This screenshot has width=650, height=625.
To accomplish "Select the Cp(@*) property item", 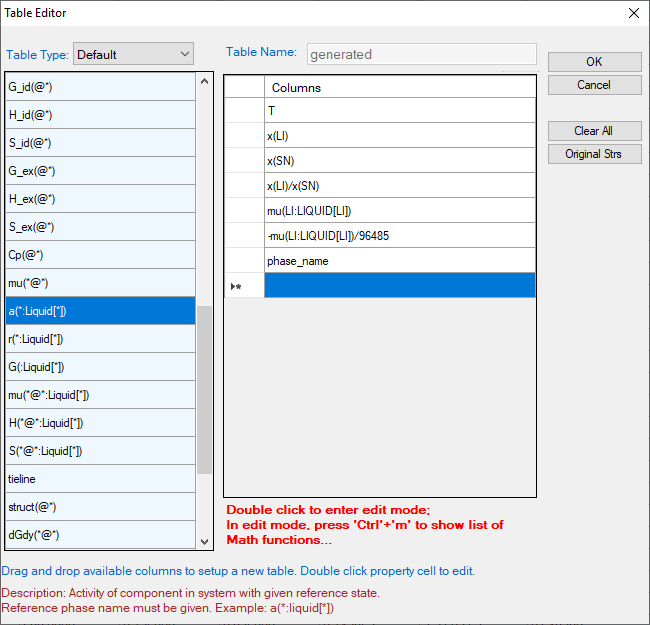I will (x=100, y=255).
